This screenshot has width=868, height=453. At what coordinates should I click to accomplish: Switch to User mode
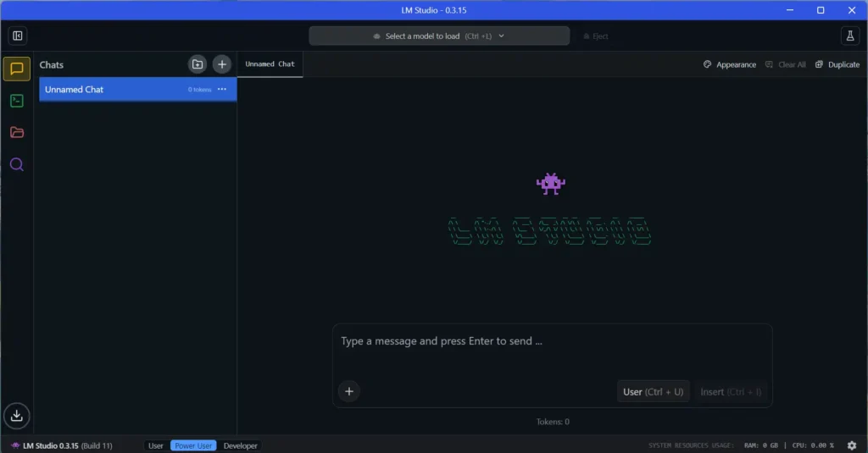156,446
